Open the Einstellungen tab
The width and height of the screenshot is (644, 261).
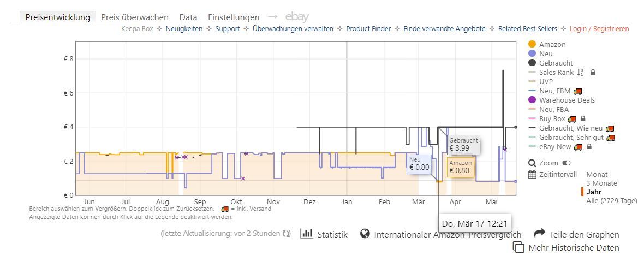pos(234,17)
